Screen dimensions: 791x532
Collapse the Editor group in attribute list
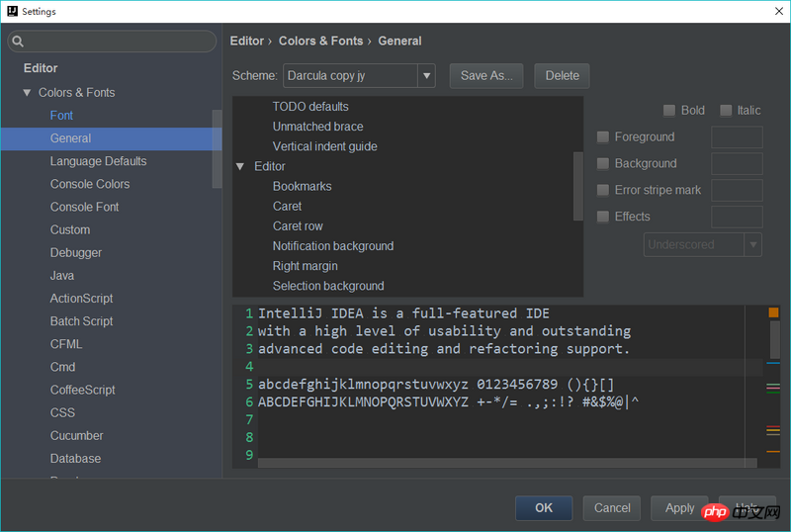click(240, 166)
